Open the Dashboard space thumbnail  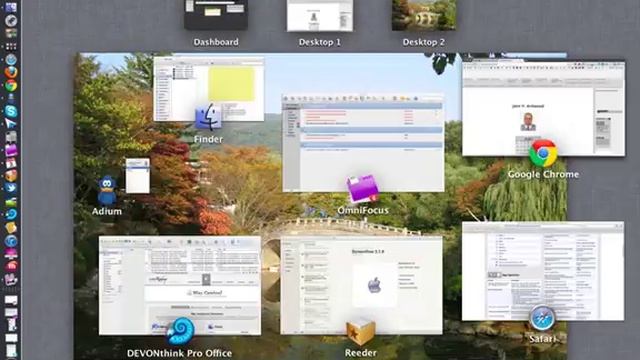click(x=216, y=15)
